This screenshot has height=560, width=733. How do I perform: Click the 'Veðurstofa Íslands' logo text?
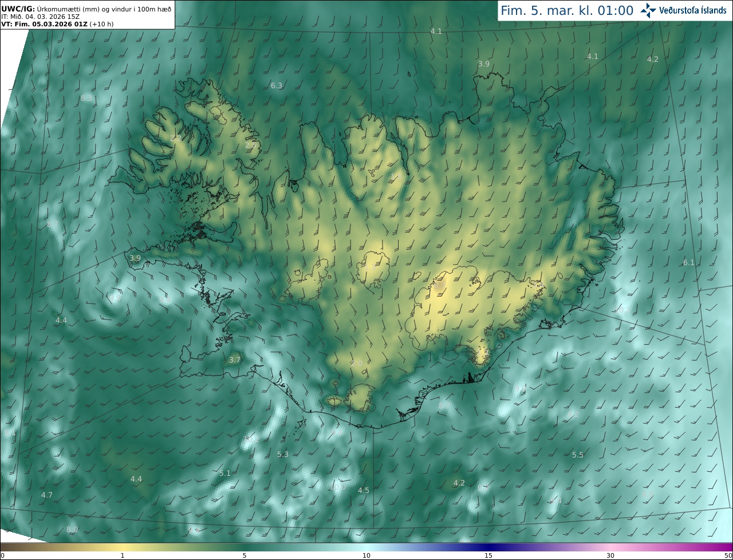tap(693, 10)
